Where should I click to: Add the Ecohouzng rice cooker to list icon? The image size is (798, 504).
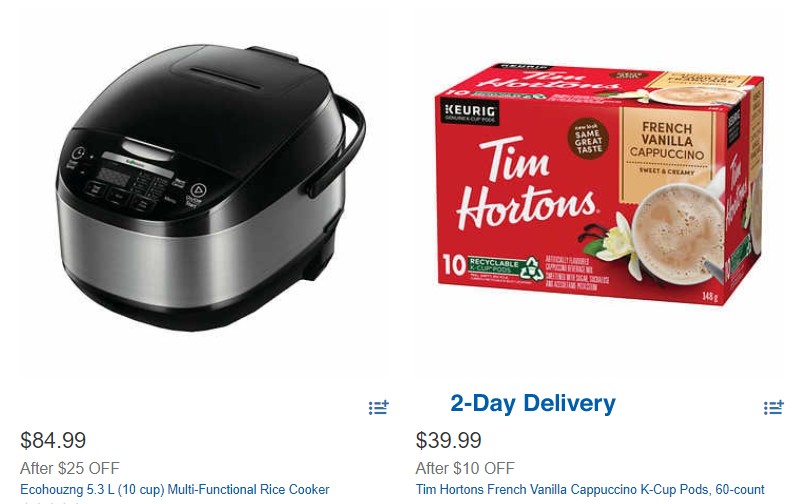(x=378, y=407)
